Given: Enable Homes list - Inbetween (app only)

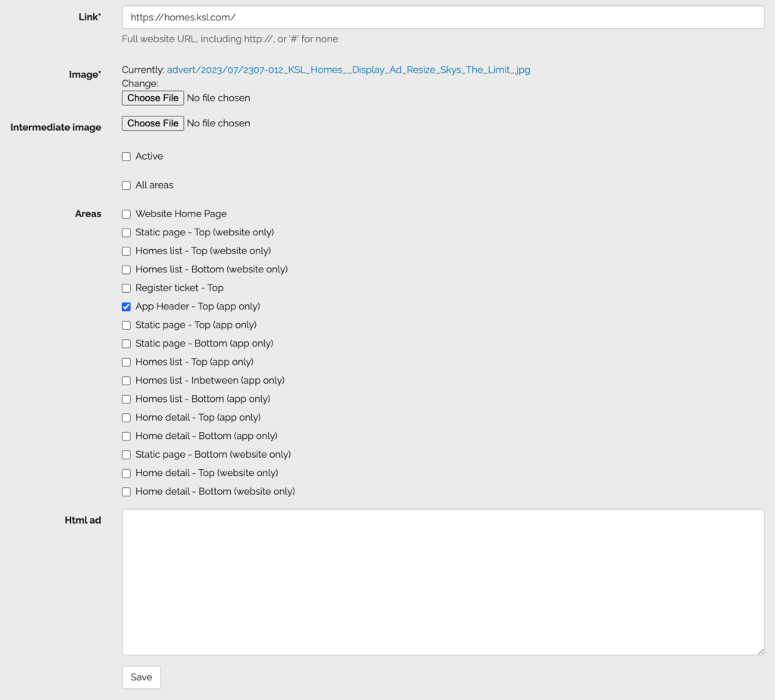Looking at the screenshot, I should [126, 380].
